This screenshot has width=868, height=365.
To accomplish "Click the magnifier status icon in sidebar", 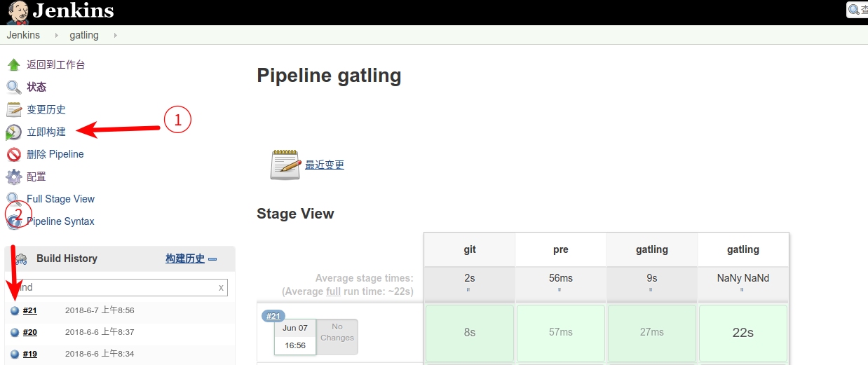I will (13, 88).
